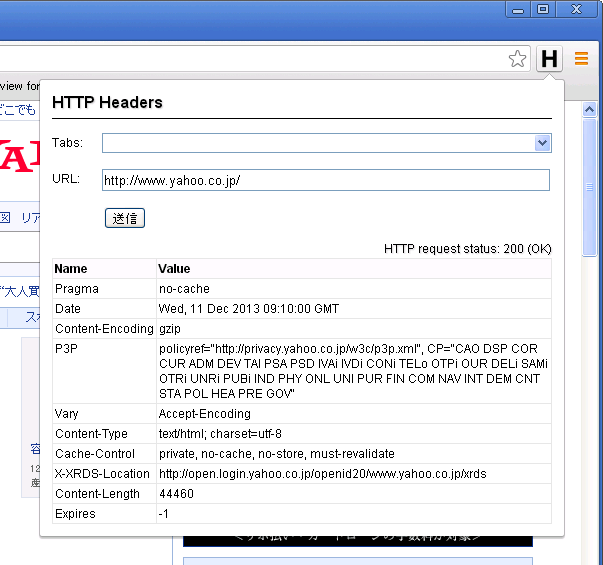Open the HTTP Headers extension icon
Image resolution: width=603 pixels, height=565 pixels.
549,59
